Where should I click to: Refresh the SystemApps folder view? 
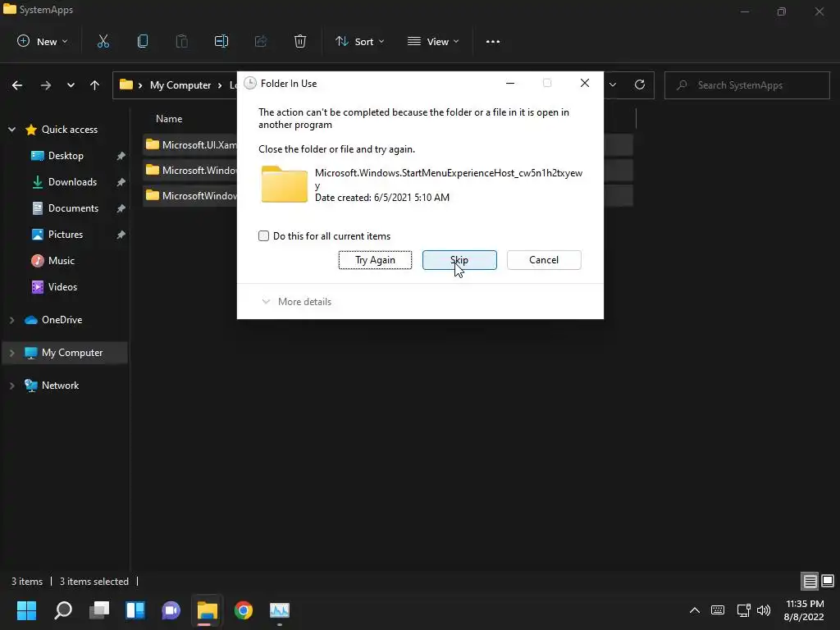click(640, 84)
